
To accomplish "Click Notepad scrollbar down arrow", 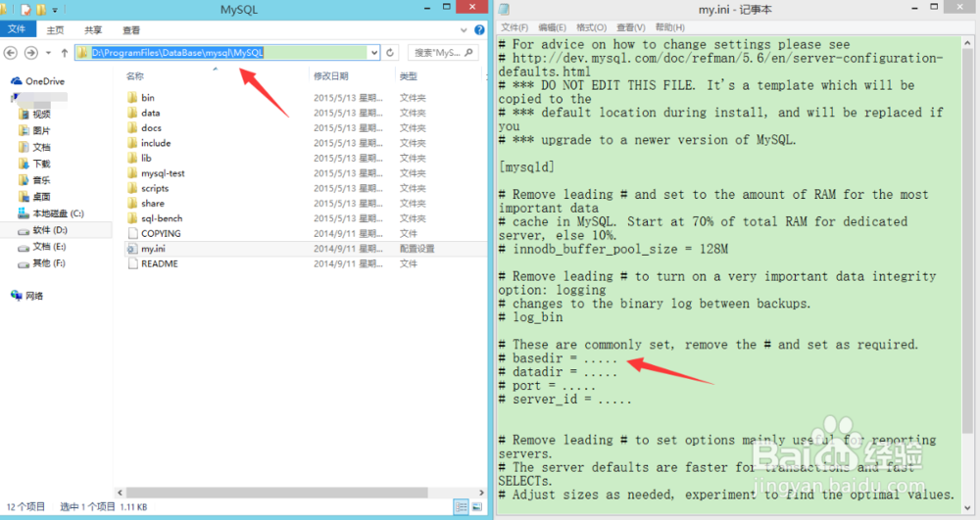I will (967, 508).
